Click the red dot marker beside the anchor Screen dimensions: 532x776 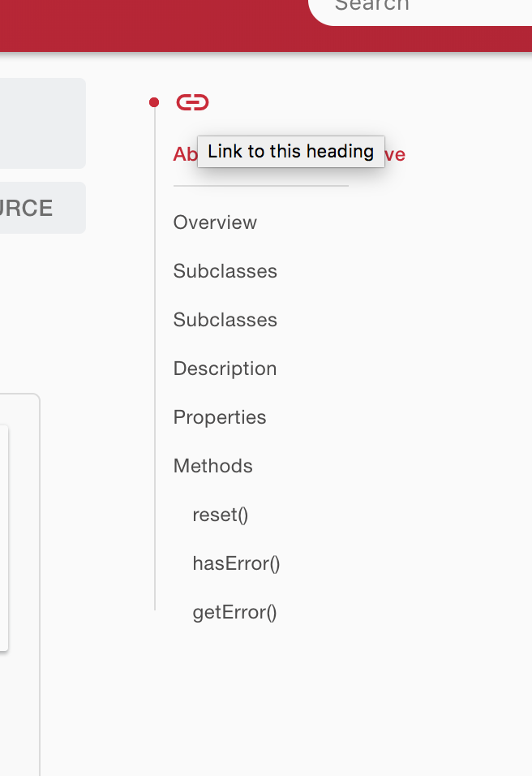pos(154,101)
